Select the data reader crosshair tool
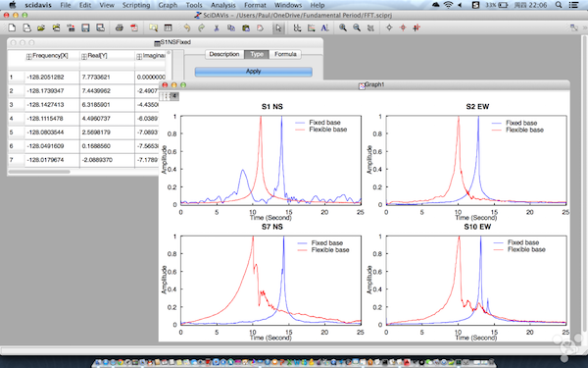The image size is (588, 368). (x=403, y=27)
